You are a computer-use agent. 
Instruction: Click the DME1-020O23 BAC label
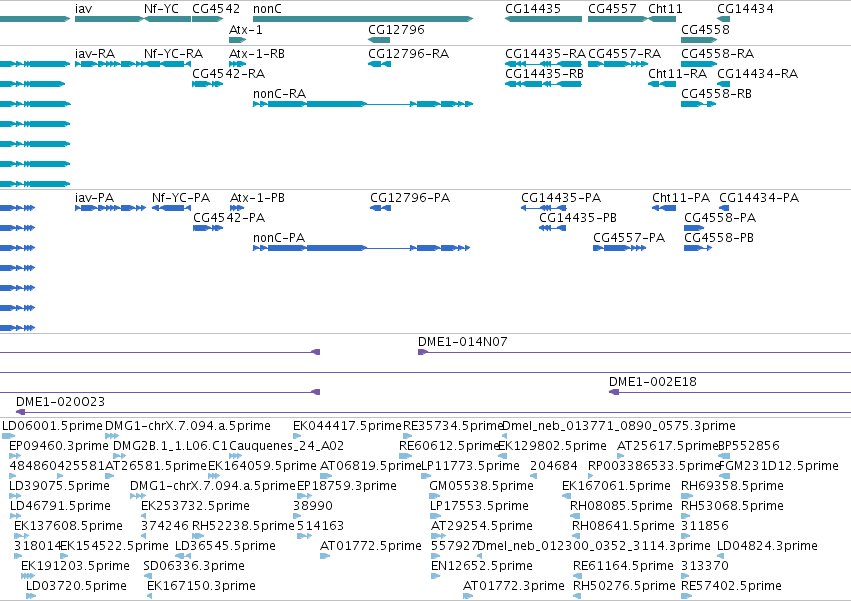pos(60,402)
